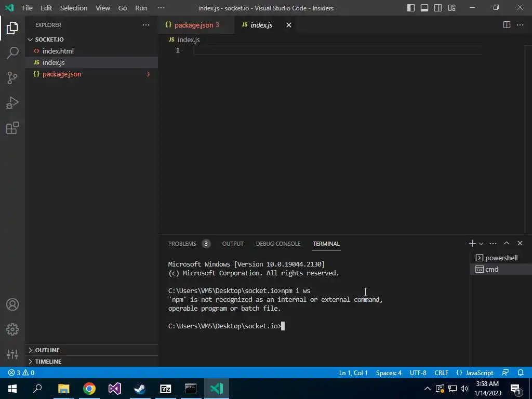Change line ending via CRLF
Viewport: 532px width, 399px height.
click(x=441, y=373)
